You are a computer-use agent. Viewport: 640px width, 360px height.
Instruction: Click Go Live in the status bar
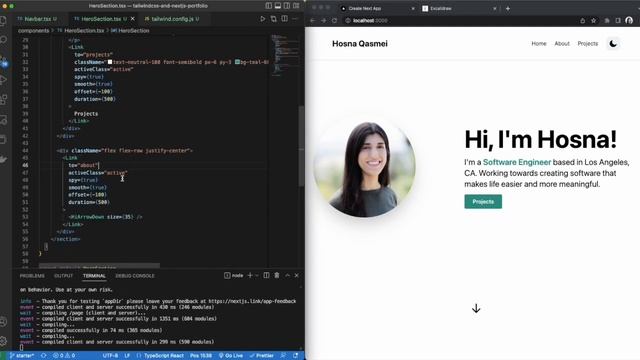tap(231, 356)
